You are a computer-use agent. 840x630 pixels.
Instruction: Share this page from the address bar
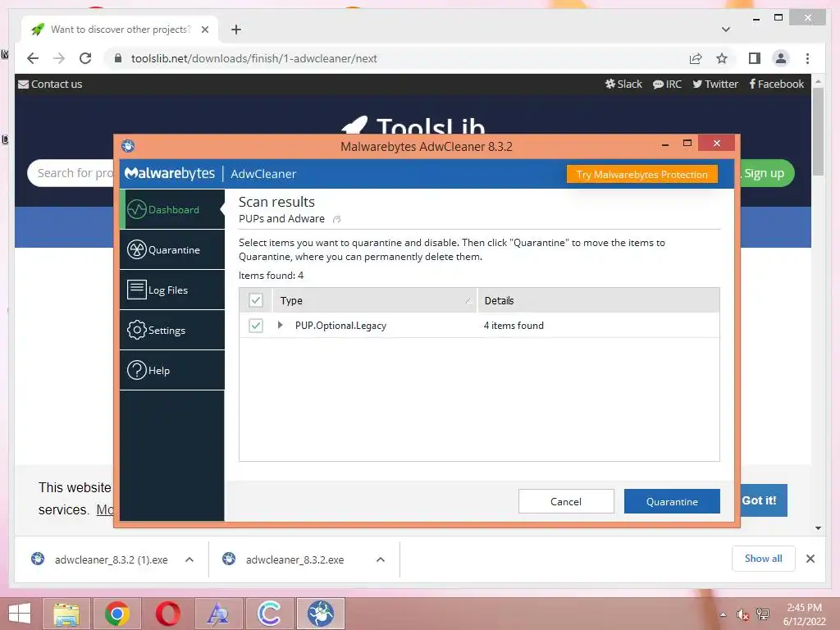[696, 58]
